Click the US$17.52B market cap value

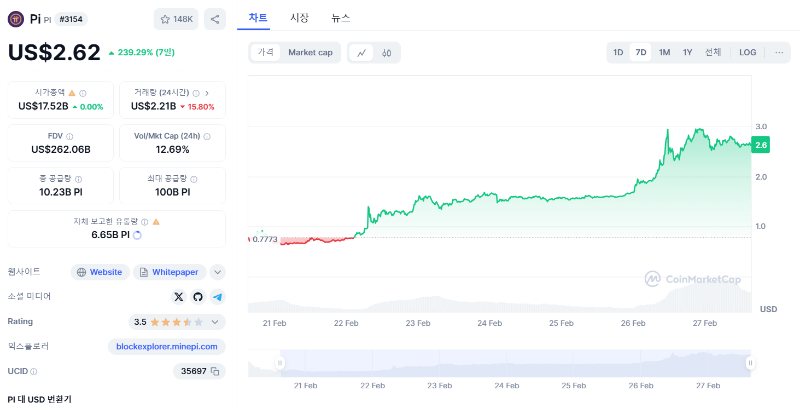pyautogui.click(x=43, y=106)
